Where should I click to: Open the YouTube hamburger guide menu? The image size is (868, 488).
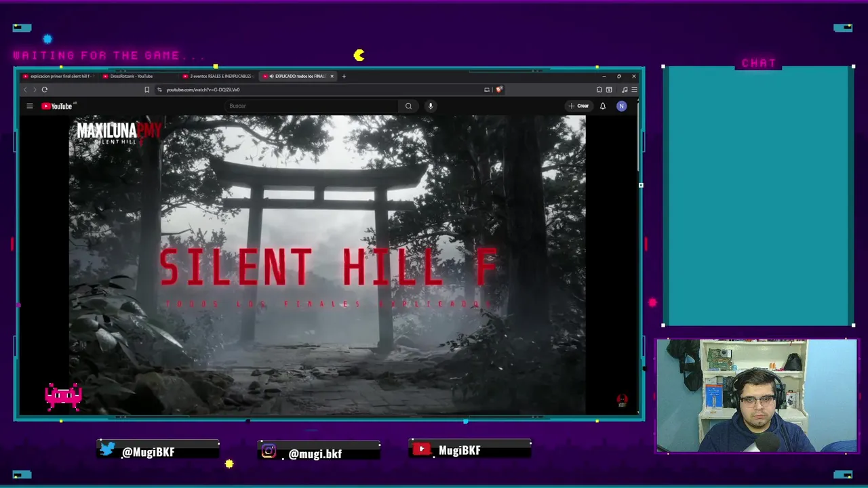tap(30, 106)
